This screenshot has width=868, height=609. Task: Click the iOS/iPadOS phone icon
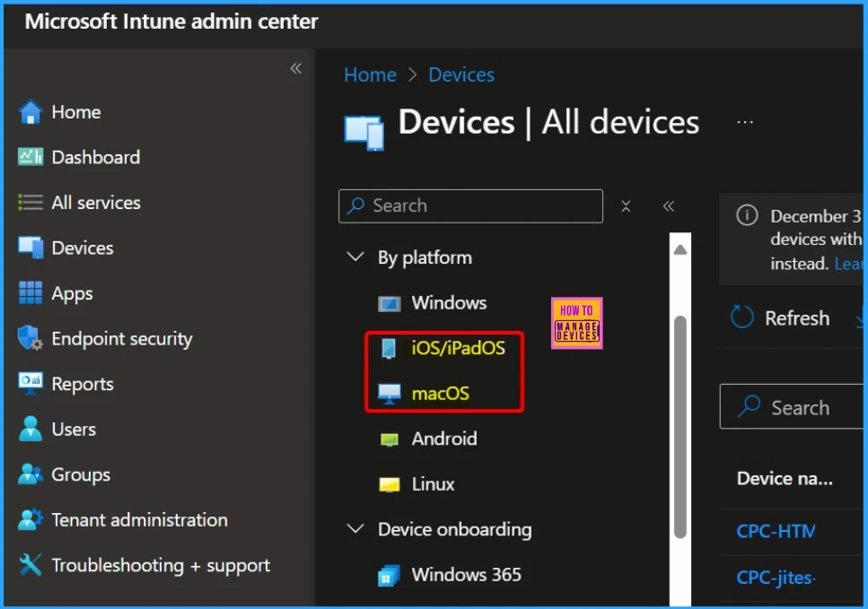(x=390, y=349)
